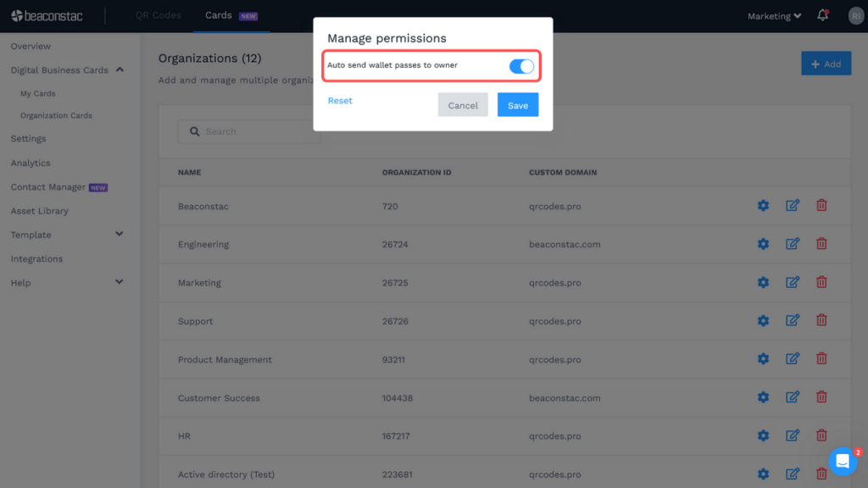868x488 pixels.
Task: Select Analytics in the sidebar
Action: point(31,163)
